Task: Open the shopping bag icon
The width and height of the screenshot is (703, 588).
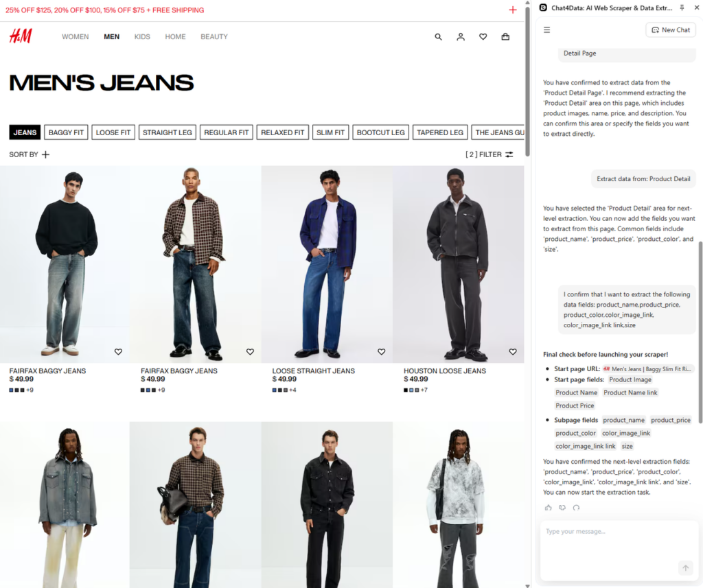Action: click(x=505, y=37)
